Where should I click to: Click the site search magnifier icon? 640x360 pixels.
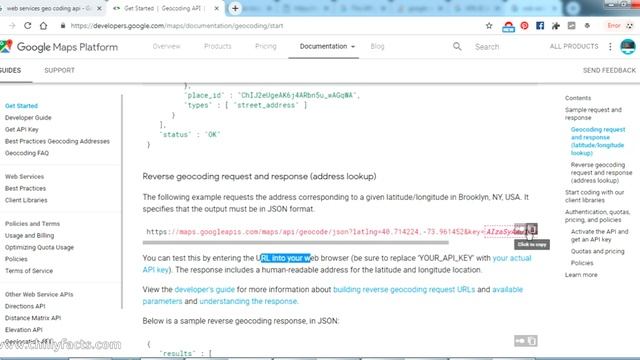click(457, 47)
